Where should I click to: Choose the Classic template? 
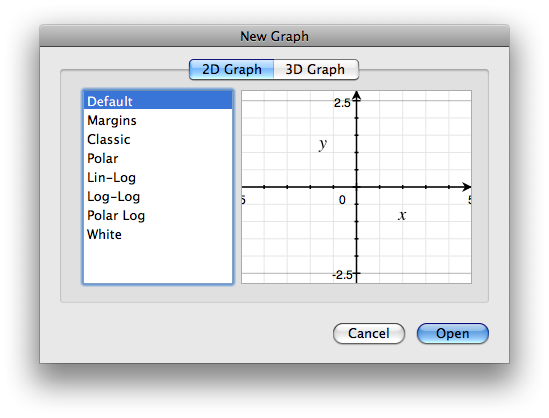click(x=158, y=139)
